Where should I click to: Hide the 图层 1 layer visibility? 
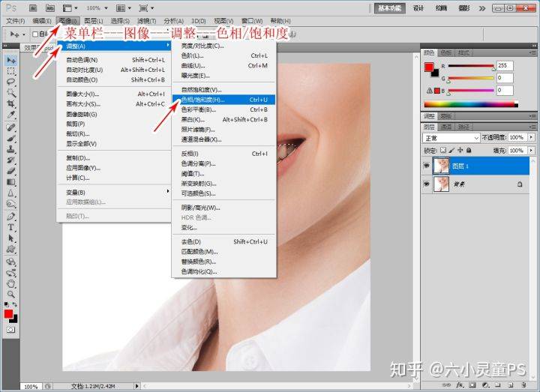[427, 166]
